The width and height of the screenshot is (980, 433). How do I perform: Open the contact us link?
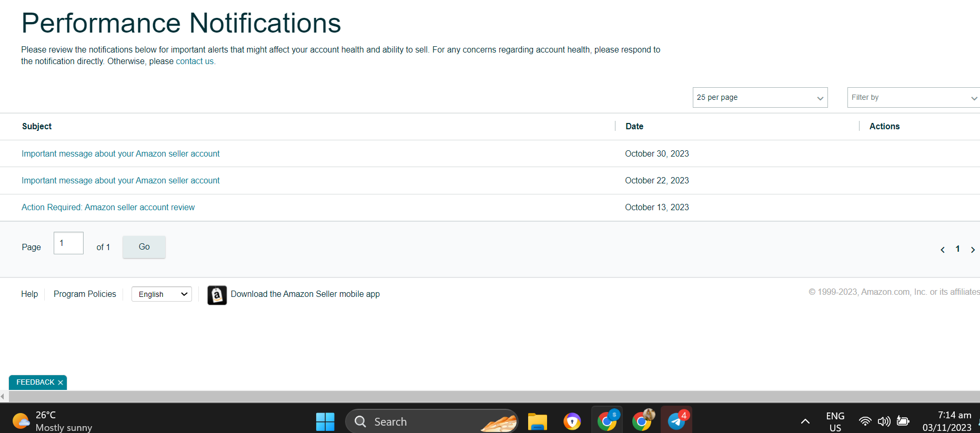point(195,61)
